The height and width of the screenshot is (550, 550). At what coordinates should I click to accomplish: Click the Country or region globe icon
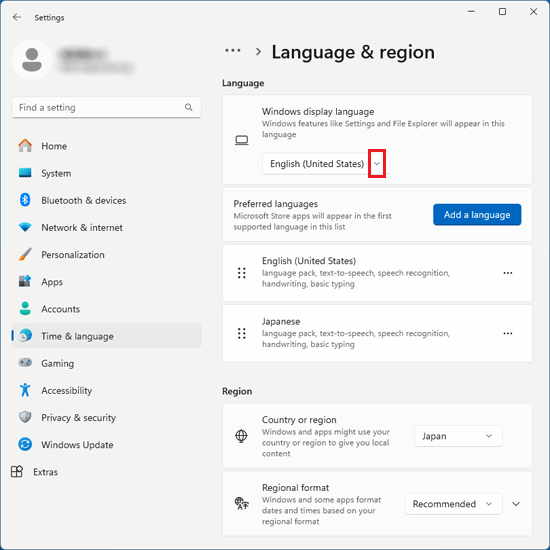(241, 436)
